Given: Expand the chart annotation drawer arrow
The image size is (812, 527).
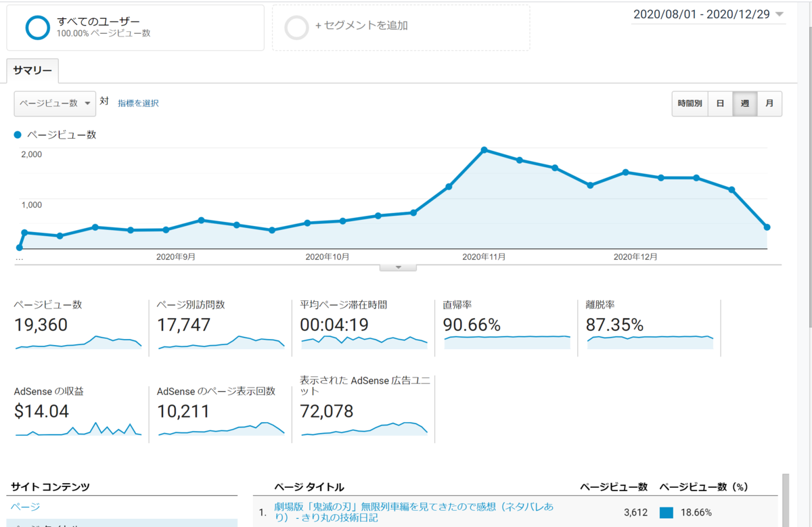Looking at the screenshot, I should [x=398, y=267].
